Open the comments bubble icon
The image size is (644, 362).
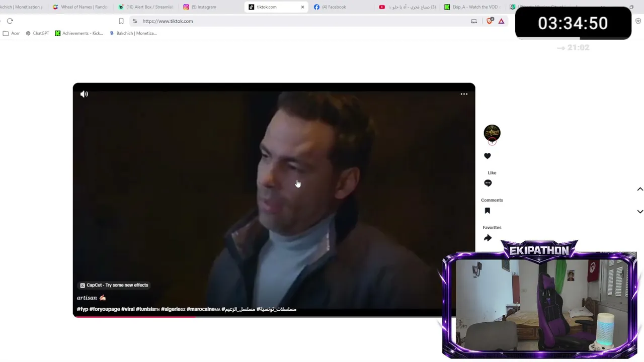coord(488,183)
